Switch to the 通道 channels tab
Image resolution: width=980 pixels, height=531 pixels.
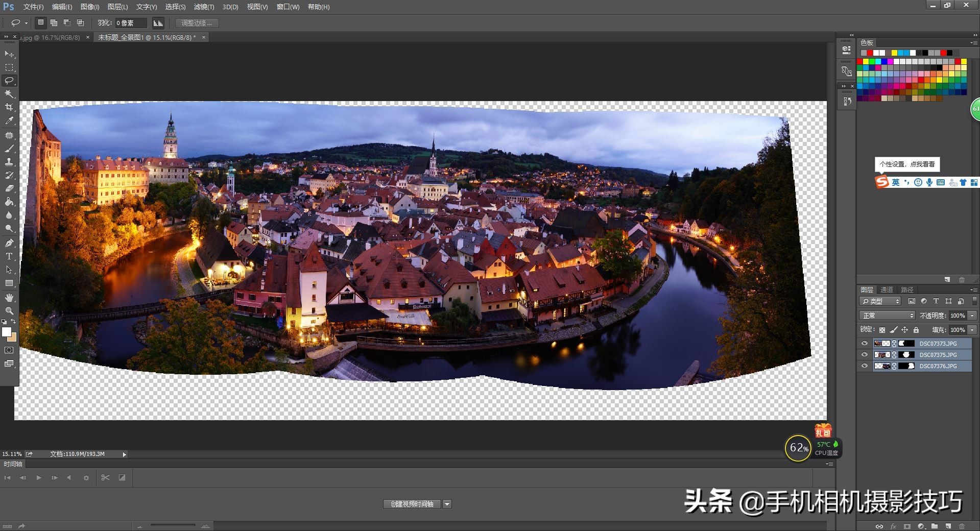coord(887,289)
